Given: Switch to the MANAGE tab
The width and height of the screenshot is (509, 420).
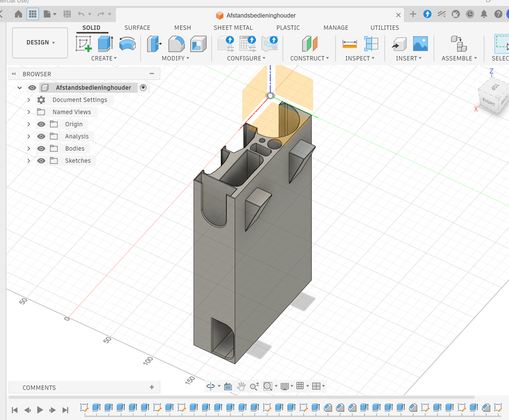Looking at the screenshot, I should 336,28.
